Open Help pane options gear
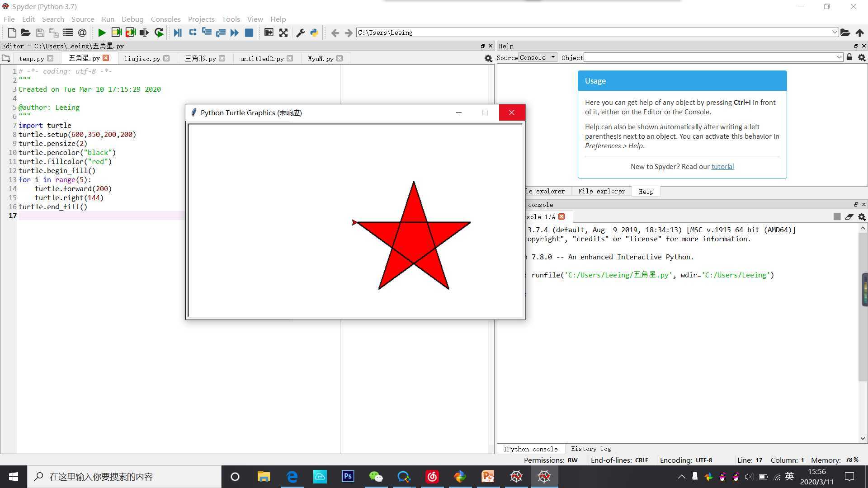Image resolution: width=868 pixels, height=488 pixels. [862, 57]
